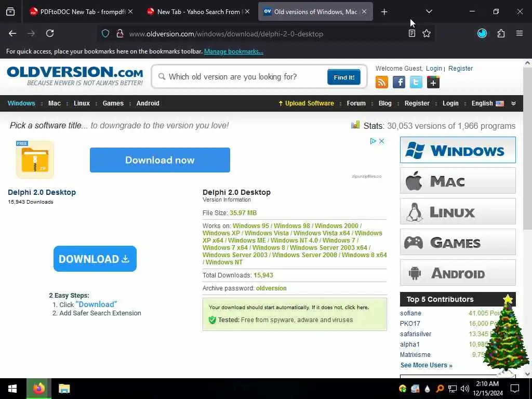Open the Facebook social icon
Viewport: 532px width, 399px height.
point(399,82)
